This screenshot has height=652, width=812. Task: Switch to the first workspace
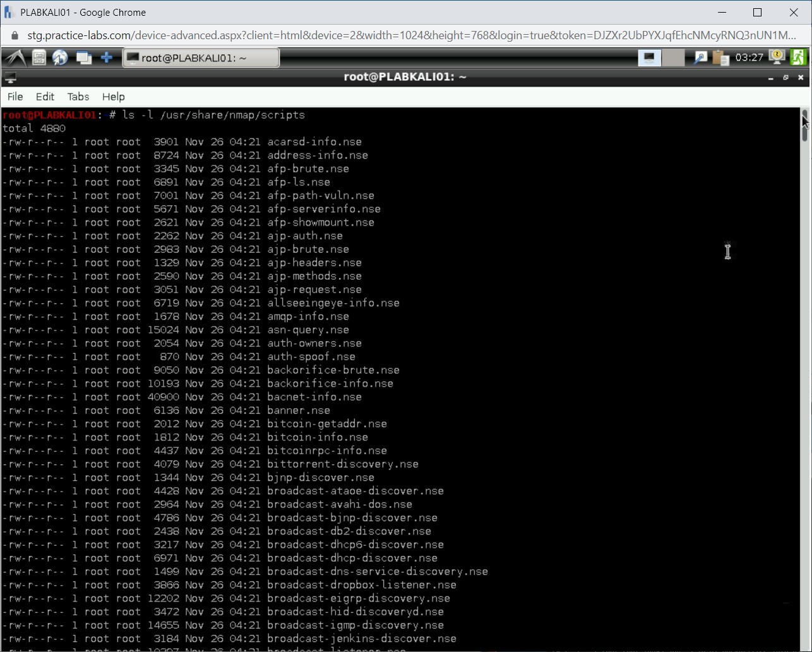pos(649,58)
